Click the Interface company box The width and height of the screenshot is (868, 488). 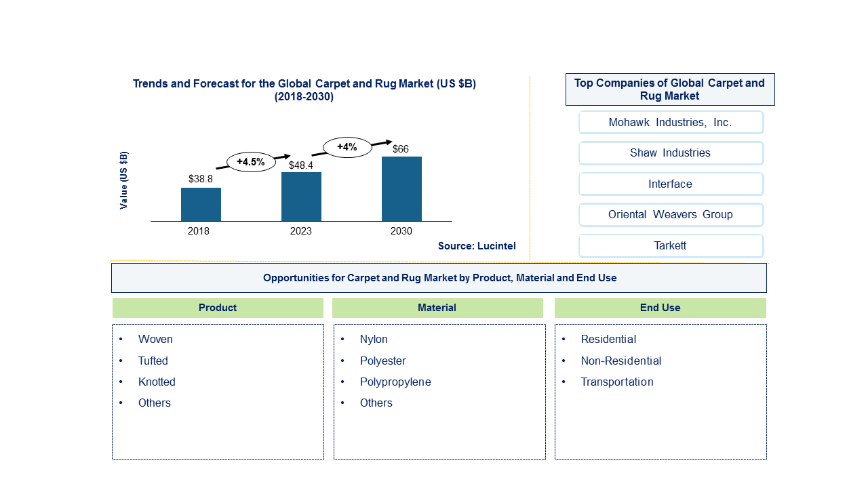pos(671,184)
